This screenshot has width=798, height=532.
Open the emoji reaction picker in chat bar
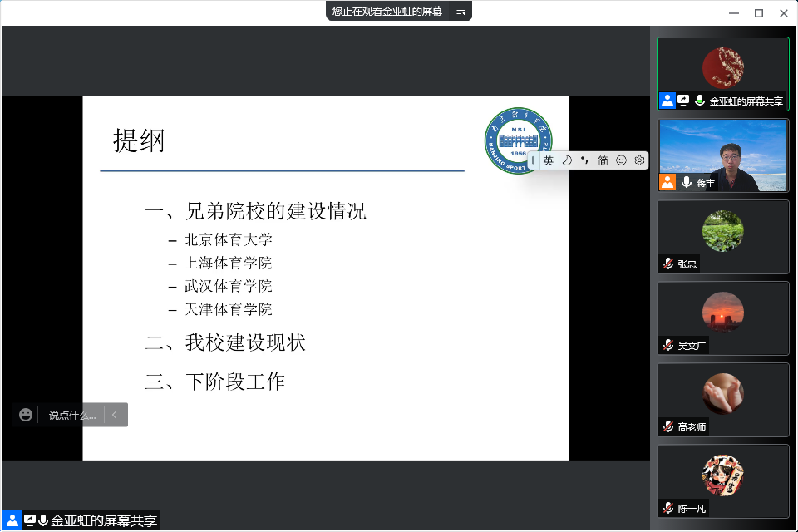pyautogui.click(x=26, y=415)
